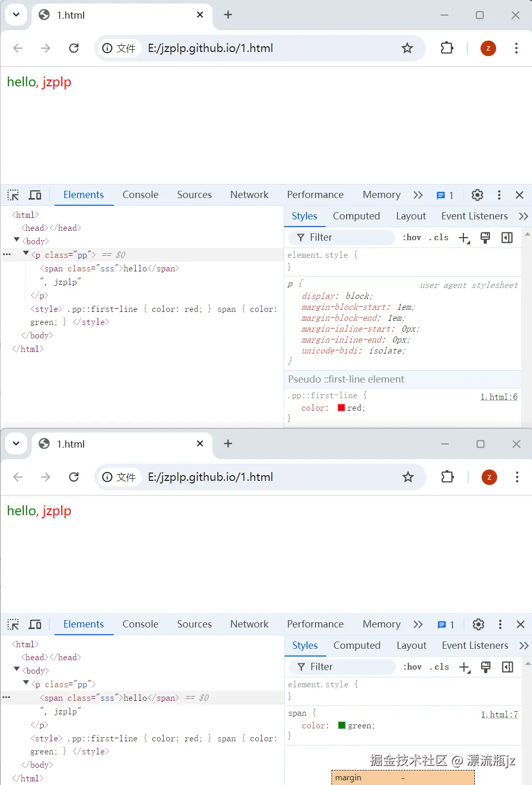Open customize menu dots in bottom DevTools
532x785 pixels.
(500, 624)
